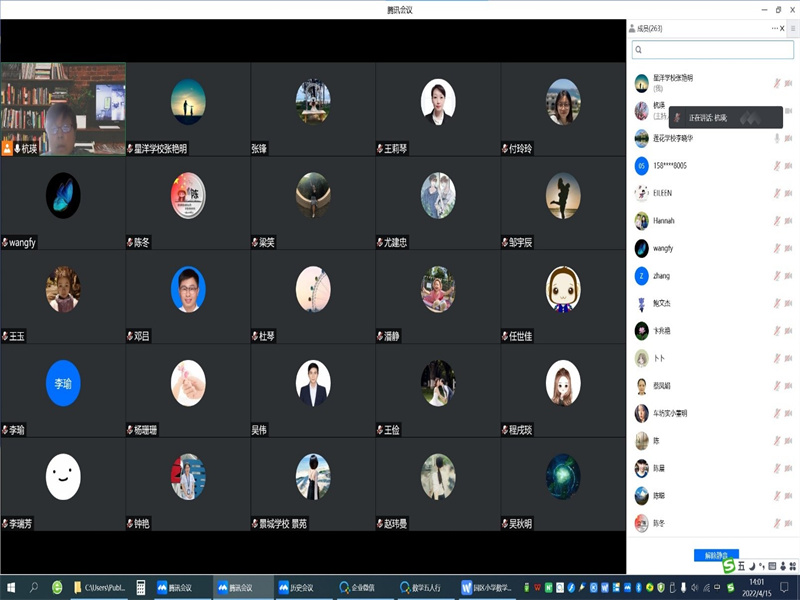Toggle camera for 莲花学校李晓华 in member list
This screenshot has height=600, width=800.
(x=788, y=138)
